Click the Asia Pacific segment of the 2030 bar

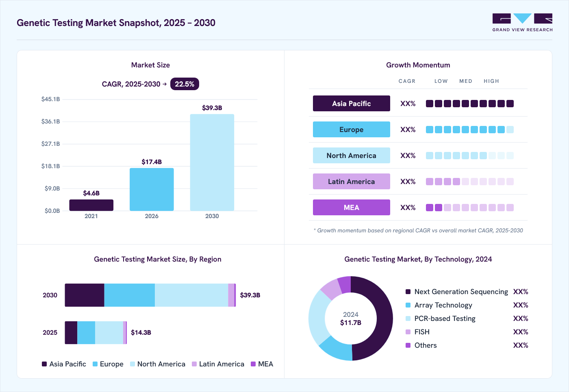85,295
